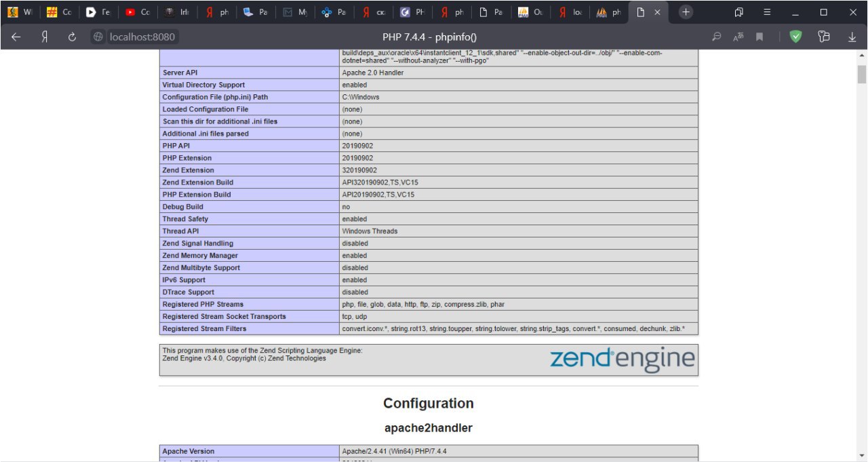Select the 'Apache 2.0 Handler' value
868x462 pixels.
coord(373,73)
